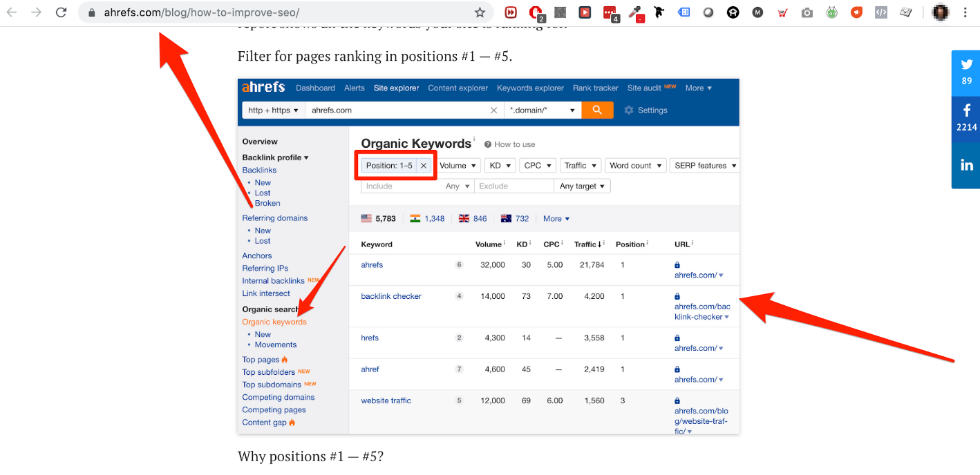Expand the CPC filter dropdown
Image resolution: width=980 pixels, height=475 pixels.
(x=538, y=166)
